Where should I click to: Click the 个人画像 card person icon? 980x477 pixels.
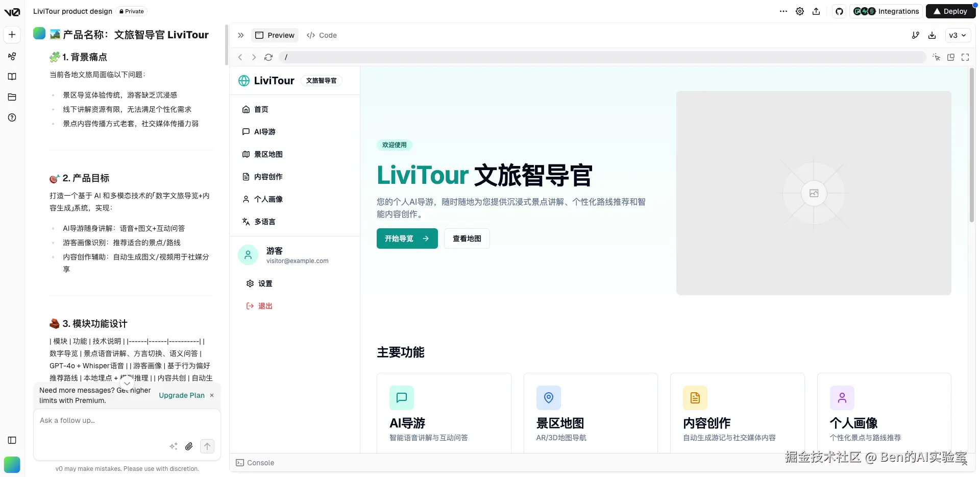point(842,398)
